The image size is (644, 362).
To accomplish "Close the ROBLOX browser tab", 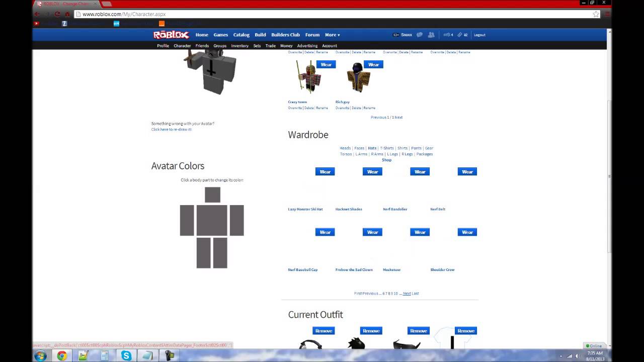I will click(95, 4).
